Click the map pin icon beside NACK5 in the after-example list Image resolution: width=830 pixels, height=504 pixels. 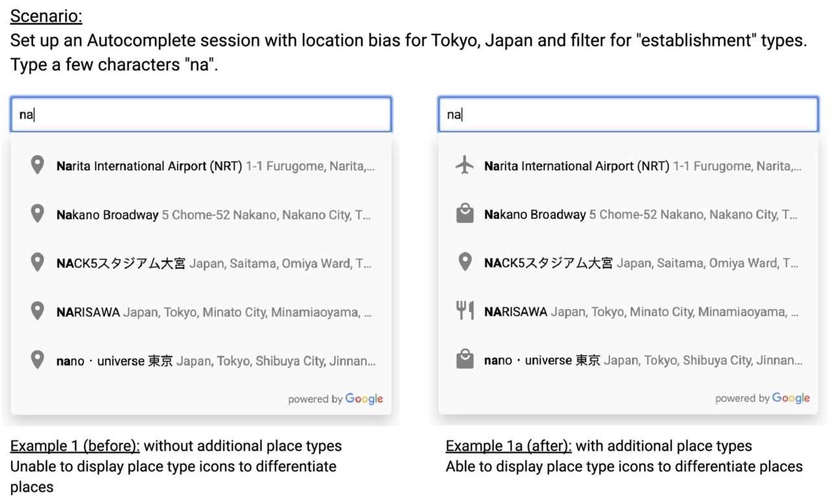(x=464, y=262)
